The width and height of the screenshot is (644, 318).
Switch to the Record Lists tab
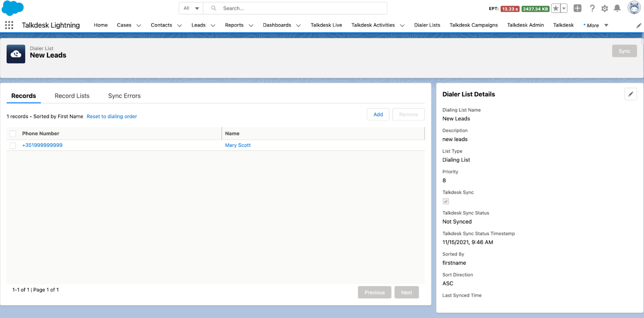coord(72,96)
